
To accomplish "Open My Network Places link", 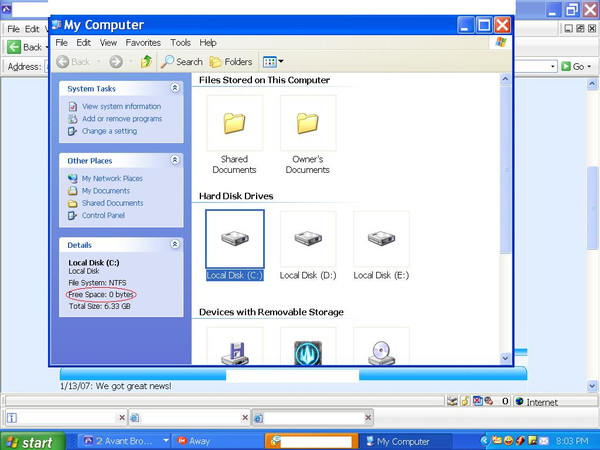I will click(x=112, y=178).
